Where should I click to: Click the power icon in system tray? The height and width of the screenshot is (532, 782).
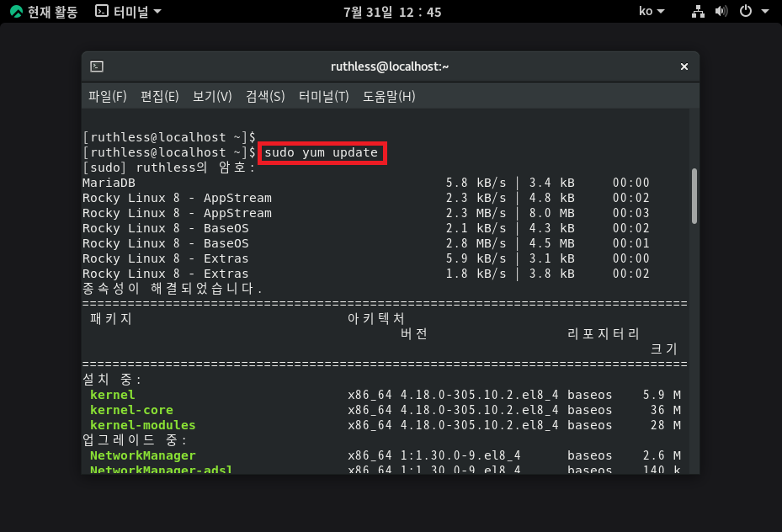[x=746, y=11]
